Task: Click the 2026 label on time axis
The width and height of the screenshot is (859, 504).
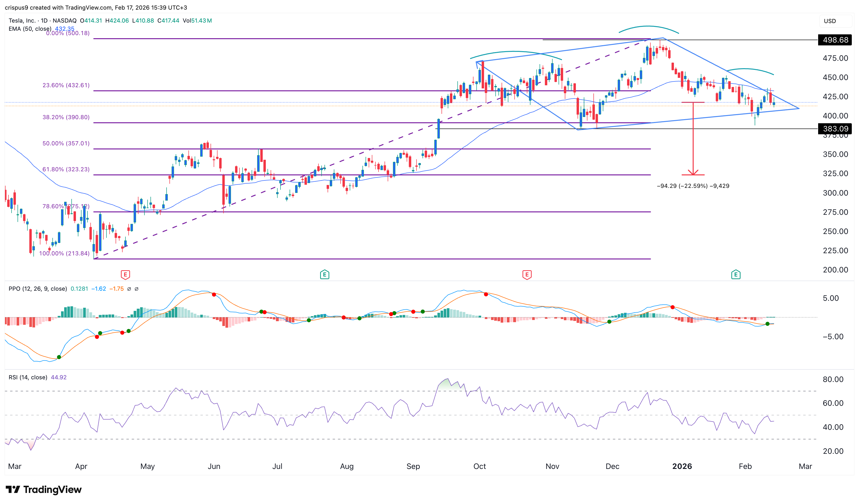Action: (x=682, y=467)
